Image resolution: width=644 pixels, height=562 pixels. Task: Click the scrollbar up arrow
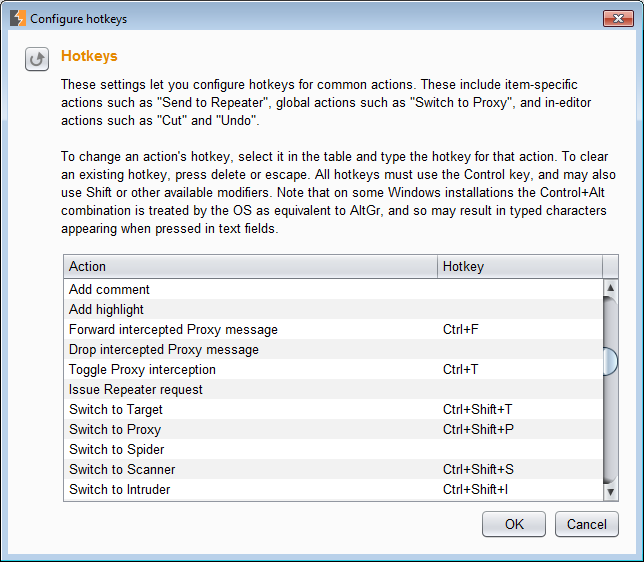pyautogui.click(x=610, y=288)
